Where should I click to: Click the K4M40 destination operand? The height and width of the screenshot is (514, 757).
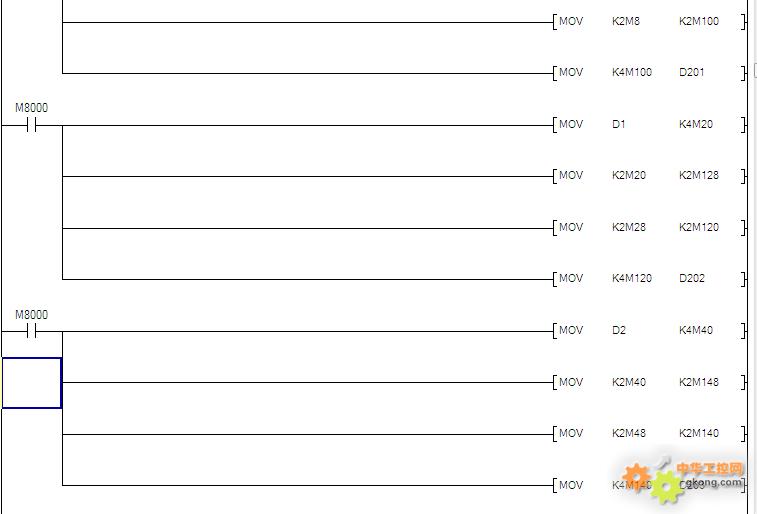(x=696, y=331)
